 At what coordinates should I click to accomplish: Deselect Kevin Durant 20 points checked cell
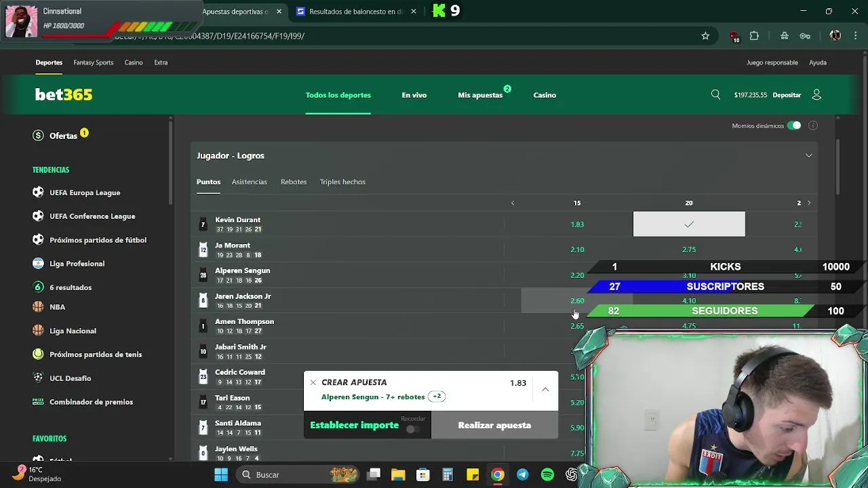coord(689,224)
